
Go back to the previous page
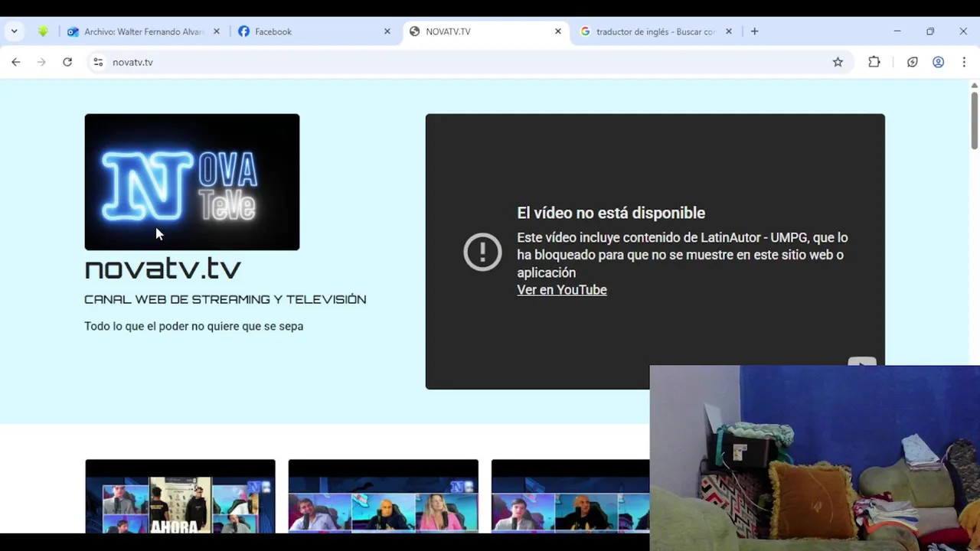(x=15, y=62)
